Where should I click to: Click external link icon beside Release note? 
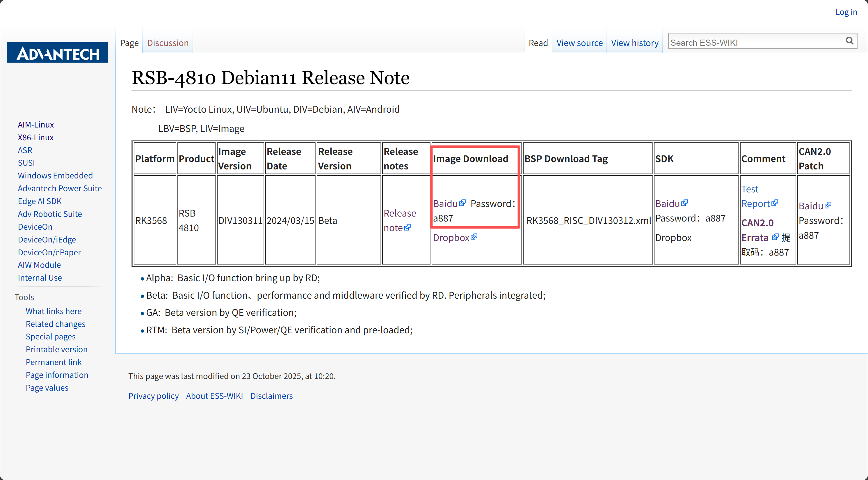click(x=407, y=228)
